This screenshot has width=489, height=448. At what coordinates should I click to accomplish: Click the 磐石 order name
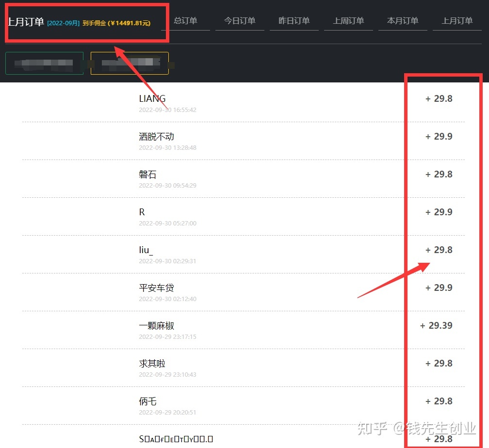pos(147,175)
